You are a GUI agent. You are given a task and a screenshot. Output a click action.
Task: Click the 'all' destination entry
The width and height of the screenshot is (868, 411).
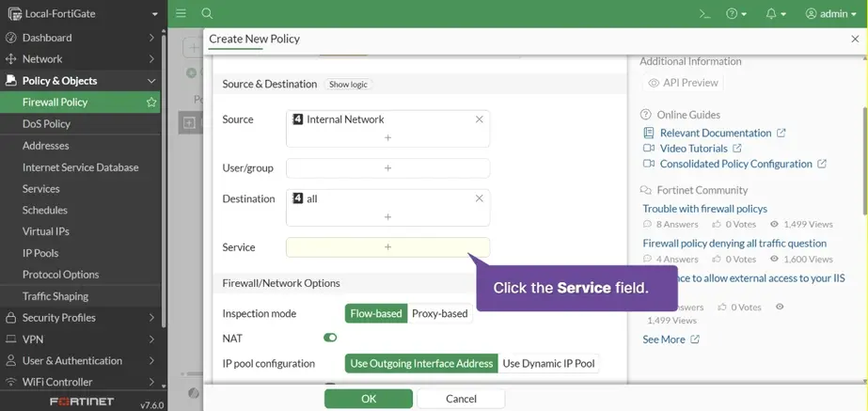click(x=305, y=198)
